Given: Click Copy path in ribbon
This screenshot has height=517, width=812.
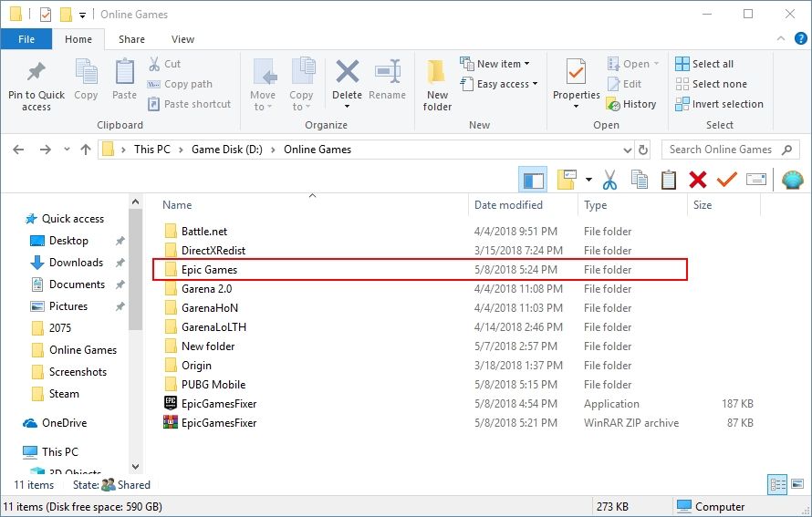Looking at the screenshot, I should (180, 84).
